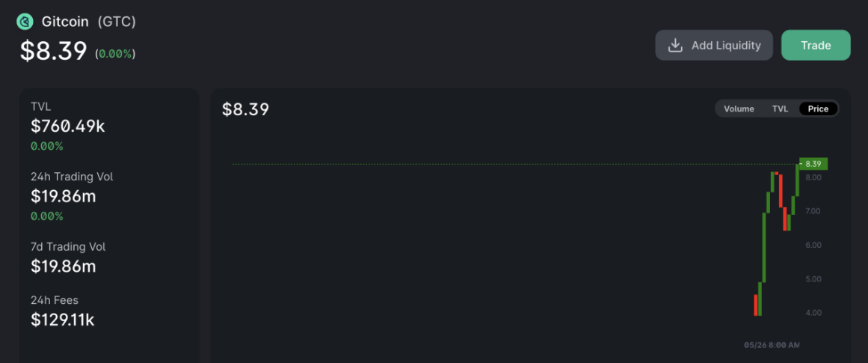868x363 pixels.
Task: Click the GTC ticker symbol text
Action: pyautogui.click(x=116, y=22)
